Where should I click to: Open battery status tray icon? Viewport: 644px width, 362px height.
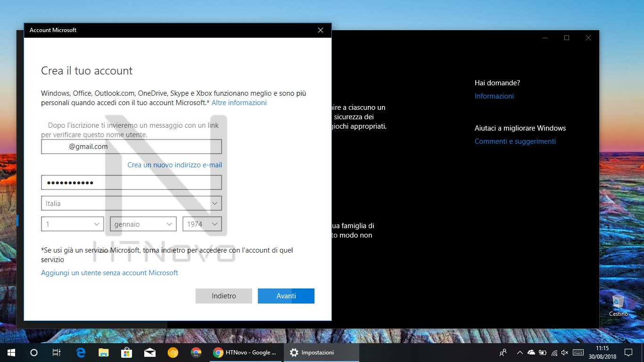(543, 352)
